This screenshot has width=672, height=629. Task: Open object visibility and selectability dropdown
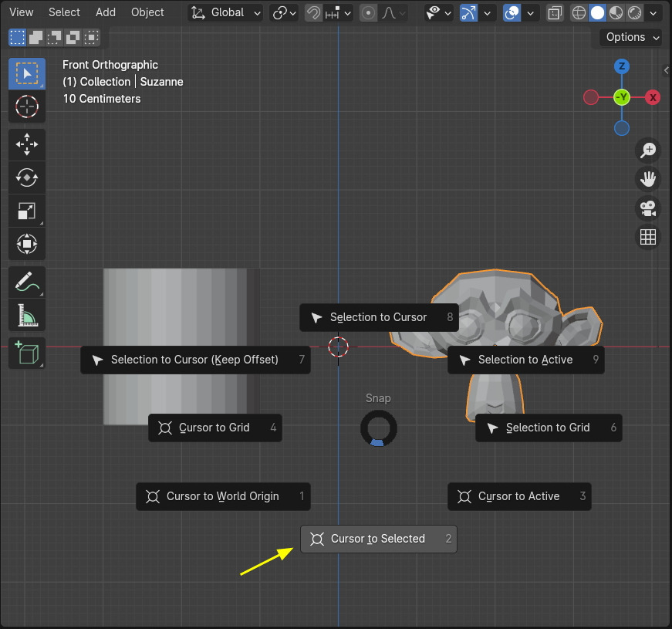coord(438,13)
